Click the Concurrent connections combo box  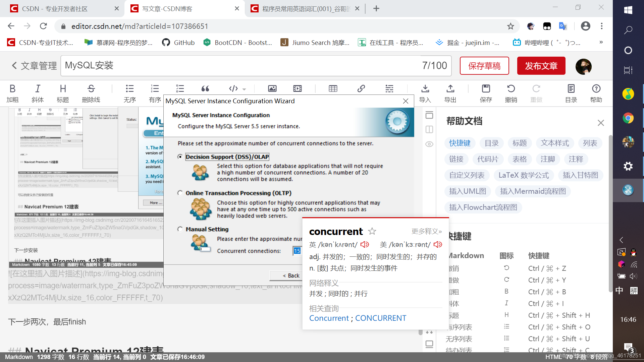click(298, 251)
